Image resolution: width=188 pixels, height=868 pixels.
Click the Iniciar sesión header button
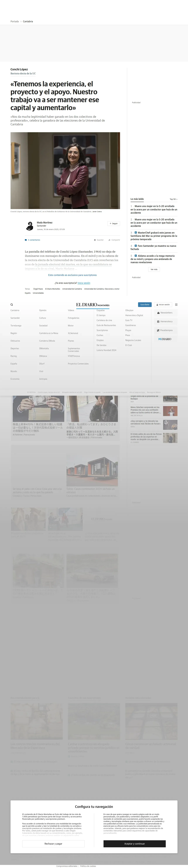point(163,305)
